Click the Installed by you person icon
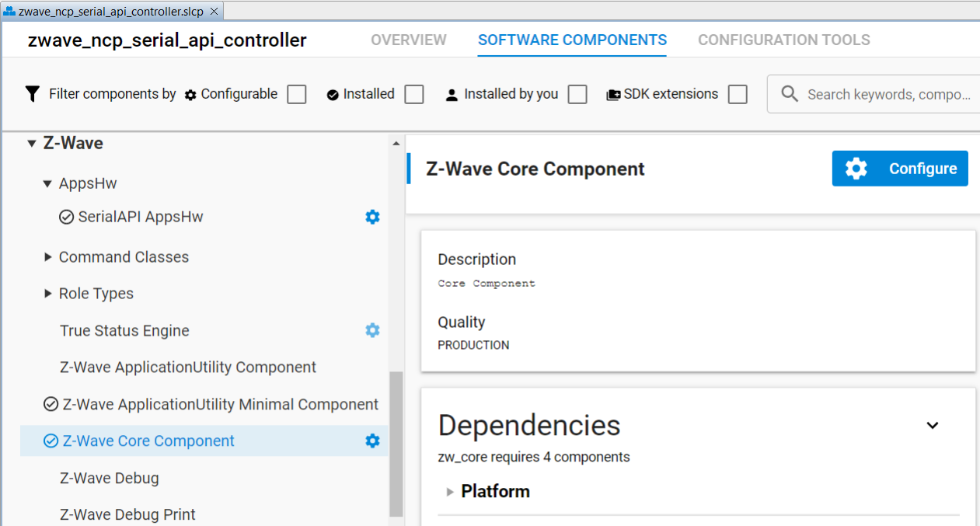Screen dimensions: 980x526 pyautogui.click(x=452, y=95)
